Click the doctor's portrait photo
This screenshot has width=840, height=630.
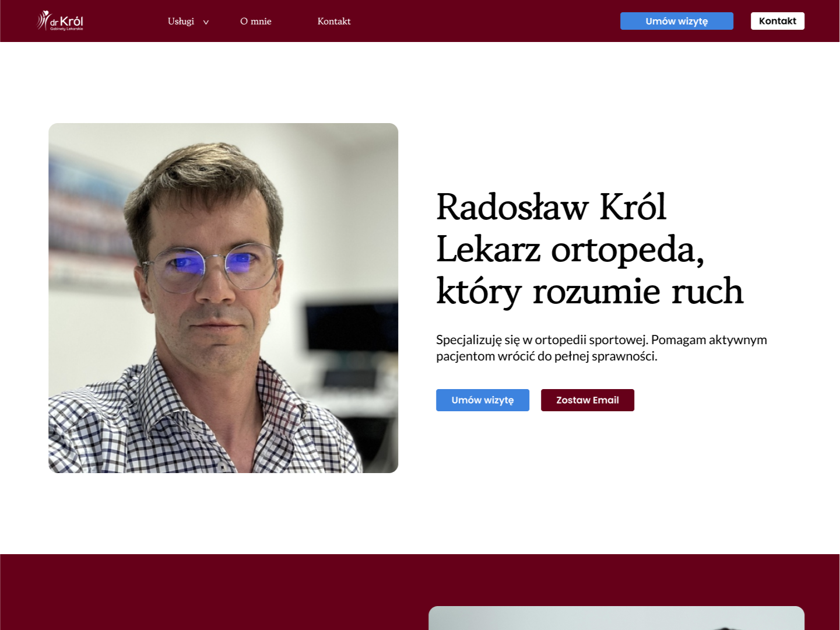pyautogui.click(x=223, y=297)
